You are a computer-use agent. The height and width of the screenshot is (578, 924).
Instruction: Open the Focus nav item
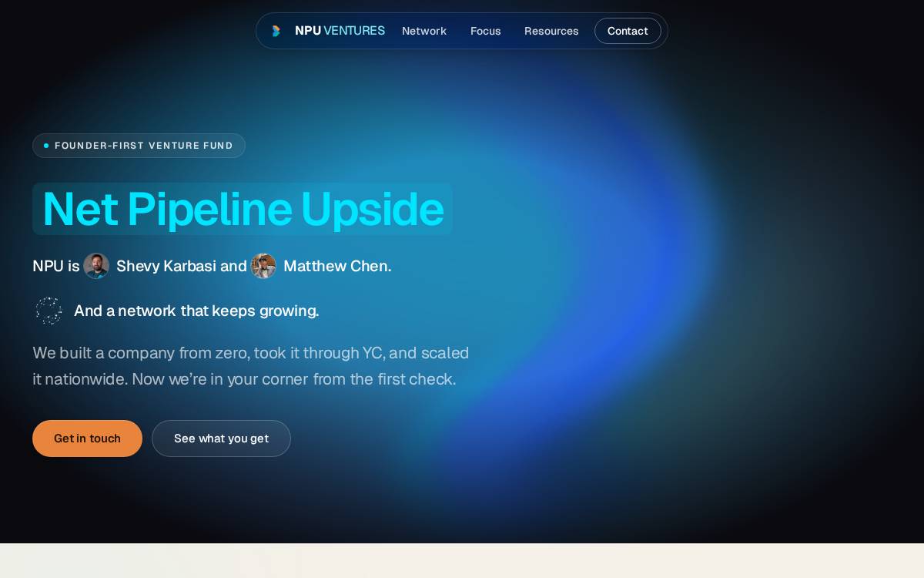[486, 31]
